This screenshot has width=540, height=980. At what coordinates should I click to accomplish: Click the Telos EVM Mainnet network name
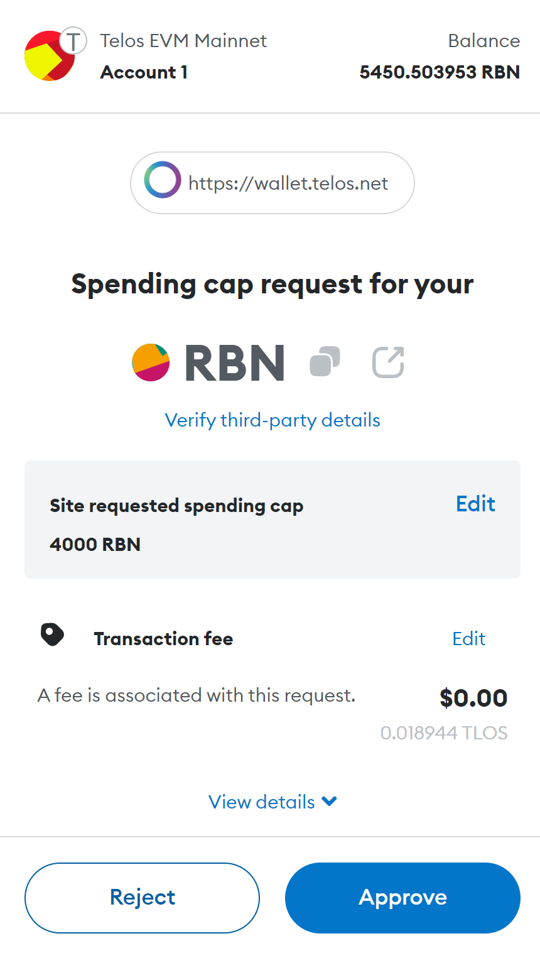tap(183, 41)
